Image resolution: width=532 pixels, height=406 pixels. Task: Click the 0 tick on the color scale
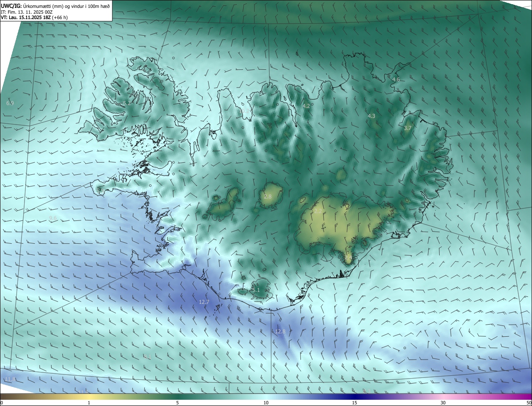tap(2, 403)
